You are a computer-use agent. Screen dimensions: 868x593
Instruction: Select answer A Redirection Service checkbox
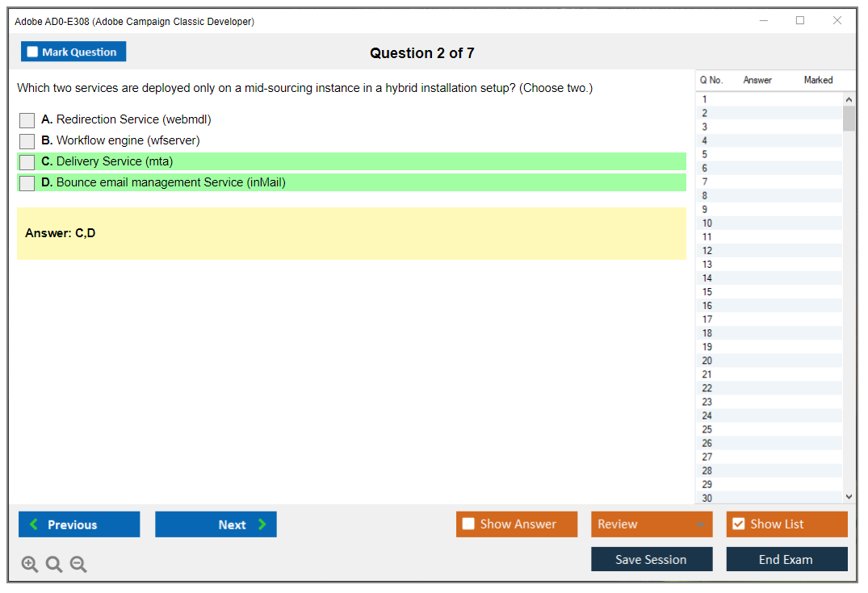(x=27, y=120)
